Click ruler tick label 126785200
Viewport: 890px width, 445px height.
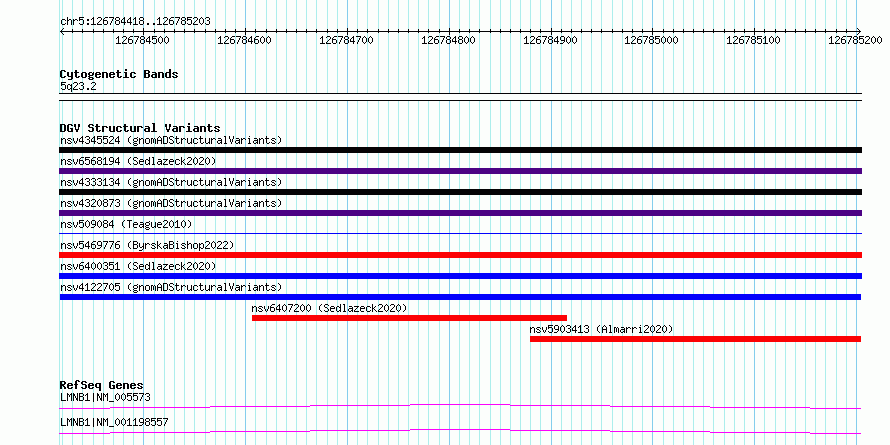[x=855, y=40]
